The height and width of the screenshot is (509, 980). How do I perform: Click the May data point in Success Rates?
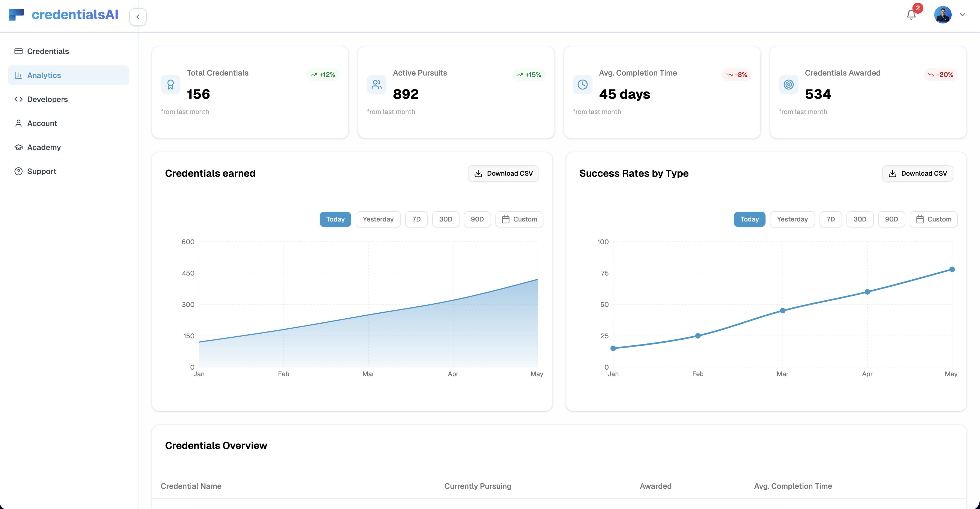point(952,269)
